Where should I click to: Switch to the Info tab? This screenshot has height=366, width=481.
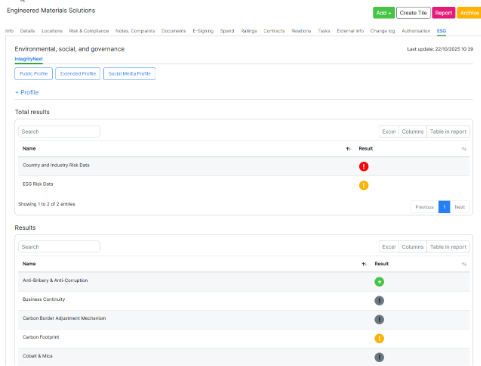click(x=9, y=31)
